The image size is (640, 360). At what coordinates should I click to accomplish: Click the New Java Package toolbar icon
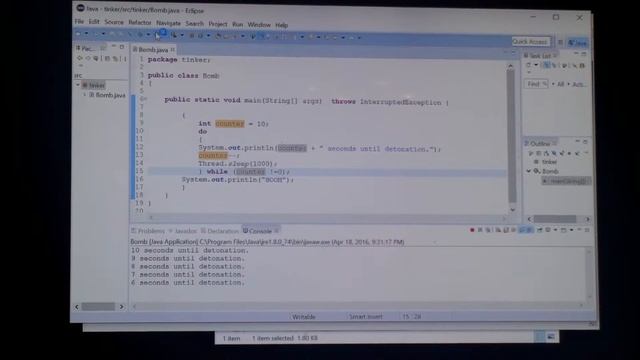[192, 36]
